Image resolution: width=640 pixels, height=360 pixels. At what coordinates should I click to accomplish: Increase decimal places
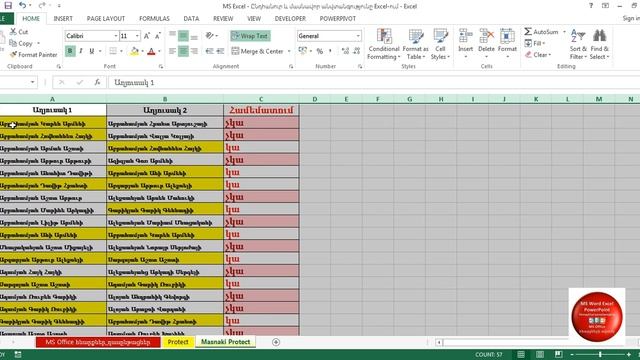(x=345, y=51)
